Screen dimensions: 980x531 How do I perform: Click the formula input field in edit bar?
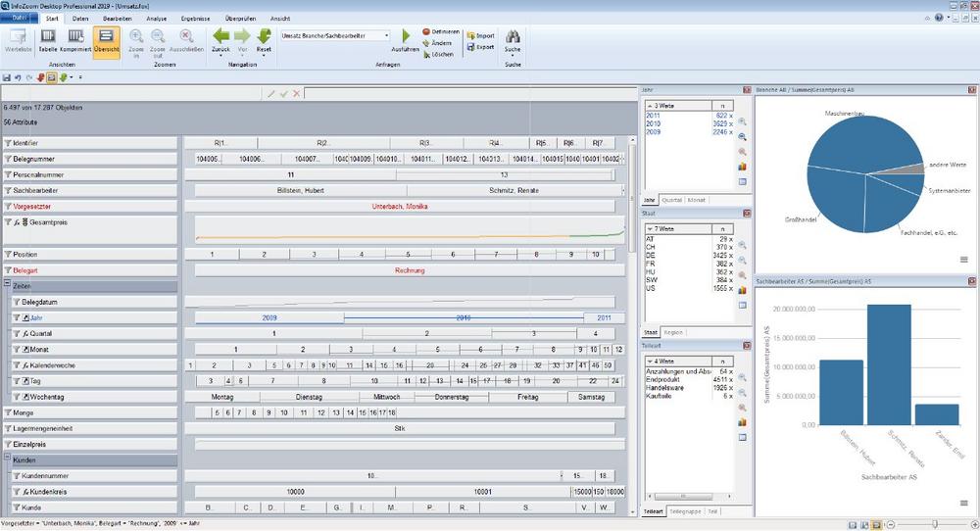470,94
